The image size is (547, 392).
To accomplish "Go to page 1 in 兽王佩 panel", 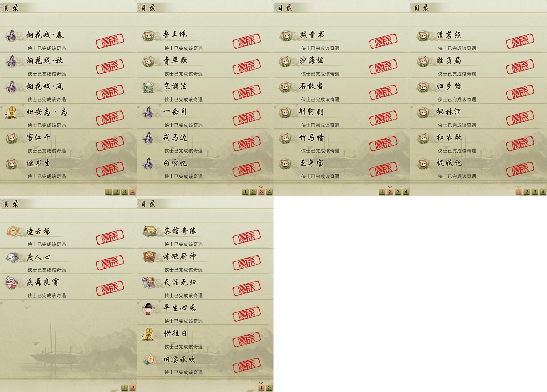I will [x=245, y=192].
